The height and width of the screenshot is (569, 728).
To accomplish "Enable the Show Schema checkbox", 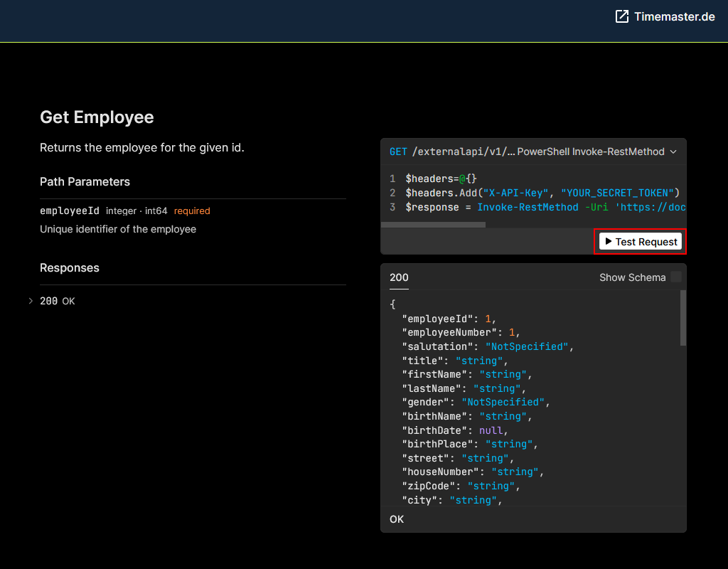I will pyautogui.click(x=675, y=277).
